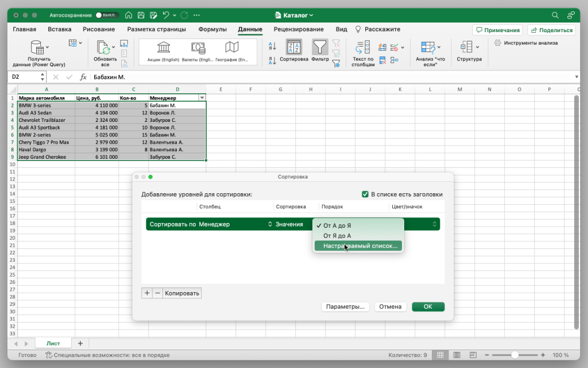
Task: Click the Remove Duplicates icon
Action: coord(382,60)
